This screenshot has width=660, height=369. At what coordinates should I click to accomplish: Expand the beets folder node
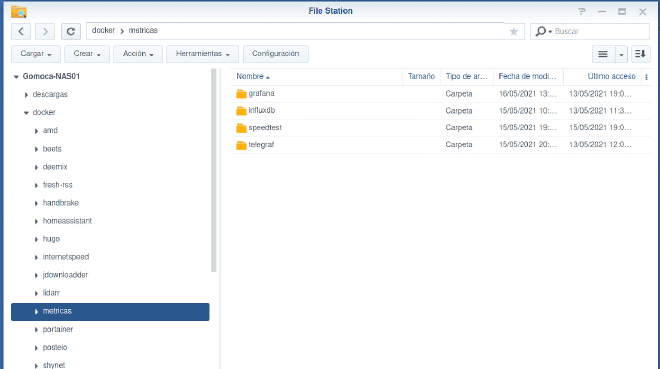36,149
